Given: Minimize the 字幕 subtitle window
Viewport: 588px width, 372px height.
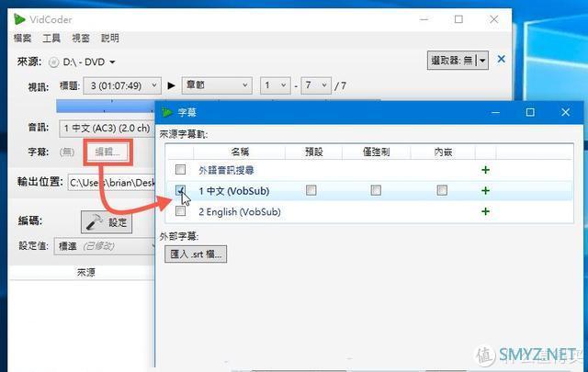Looking at the screenshot, I should click(x=495, y=112).
